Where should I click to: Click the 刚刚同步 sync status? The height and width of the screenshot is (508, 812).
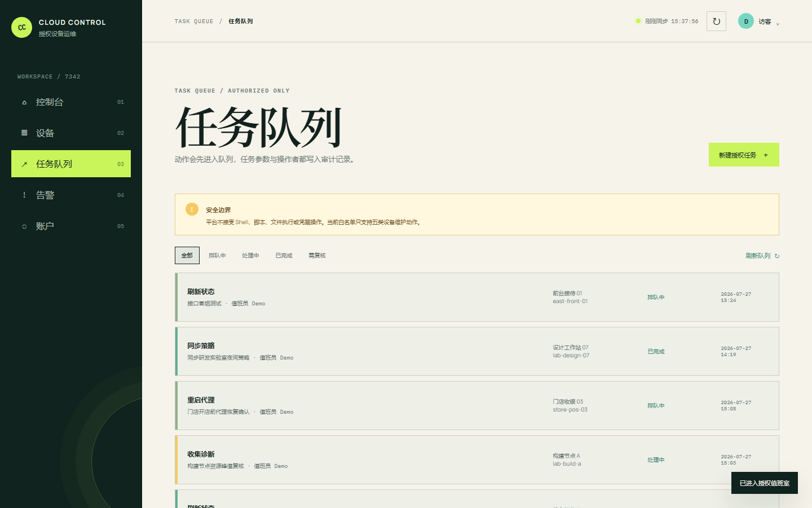[x=667, y=21]
